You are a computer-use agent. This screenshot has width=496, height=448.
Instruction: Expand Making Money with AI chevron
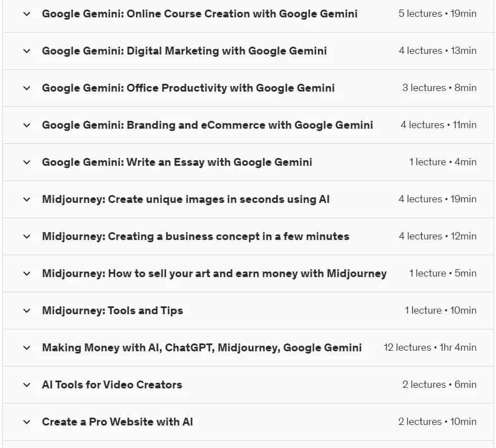coord(27,348)
